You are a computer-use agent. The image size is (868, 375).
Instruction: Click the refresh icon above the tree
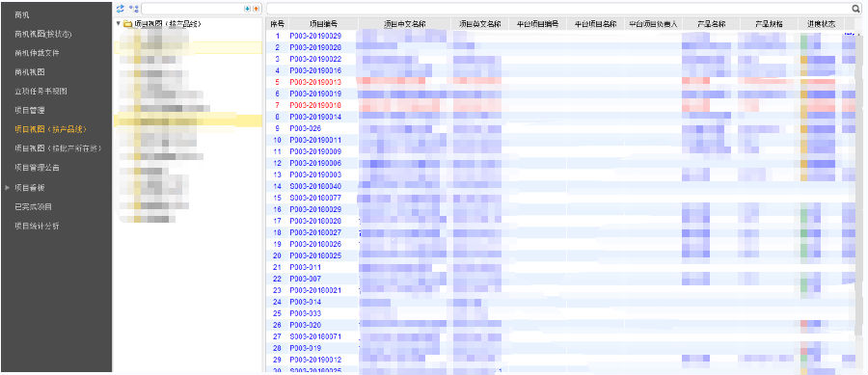click(121, 9)
